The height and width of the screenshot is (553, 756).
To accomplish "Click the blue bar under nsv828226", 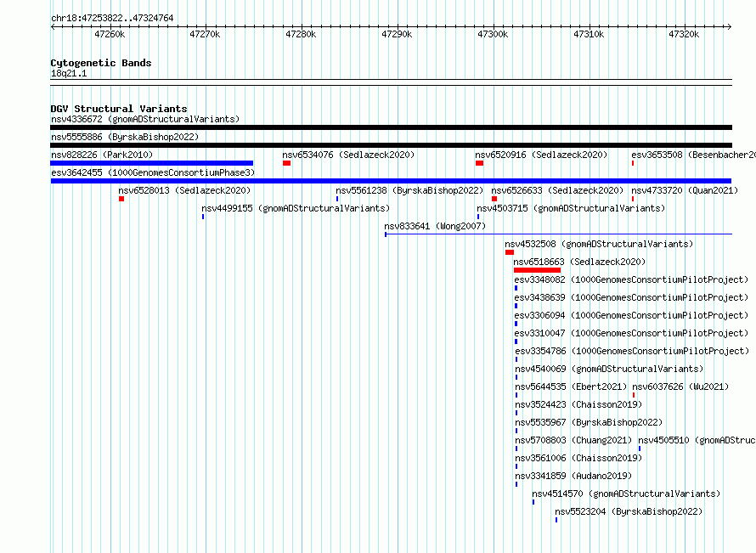I will pyautogui.click(x=152, y=163).
